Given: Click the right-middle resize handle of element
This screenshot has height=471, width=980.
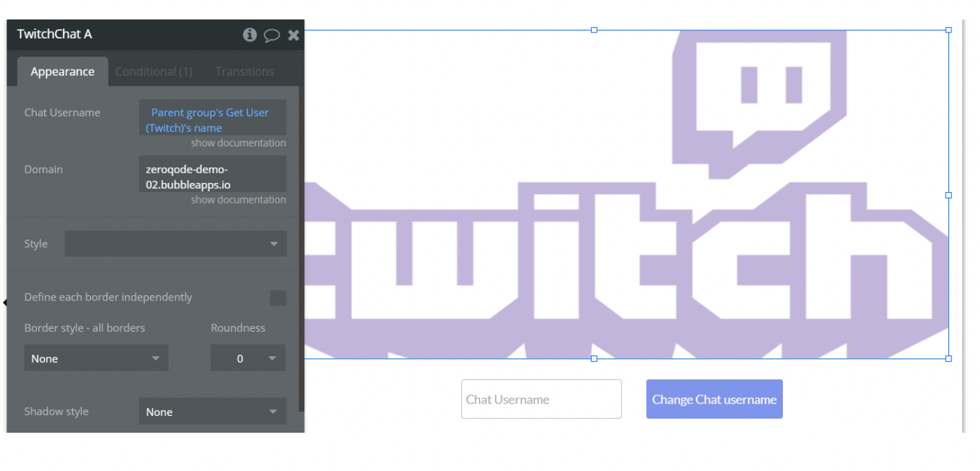Looking at the screenshot, I should [x=949, y=195].
